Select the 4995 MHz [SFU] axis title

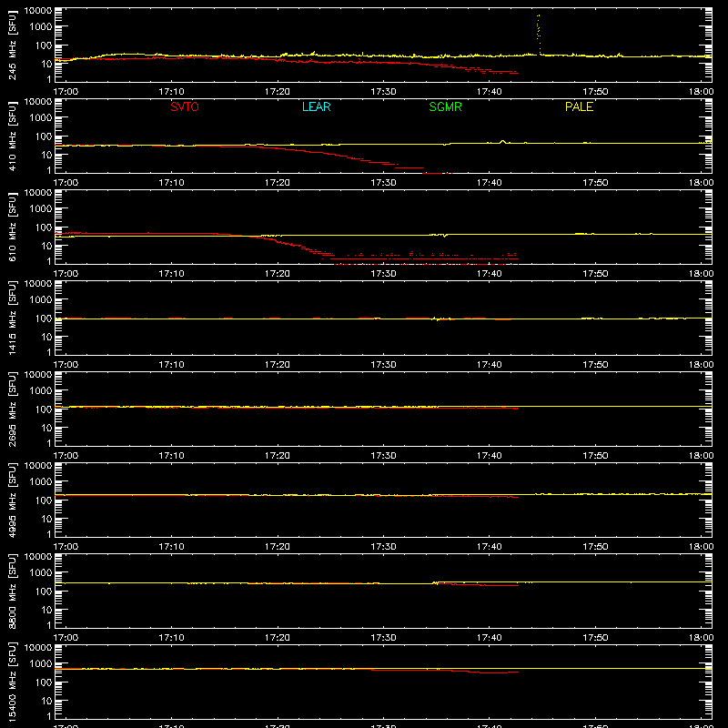(x=12, y=500)
